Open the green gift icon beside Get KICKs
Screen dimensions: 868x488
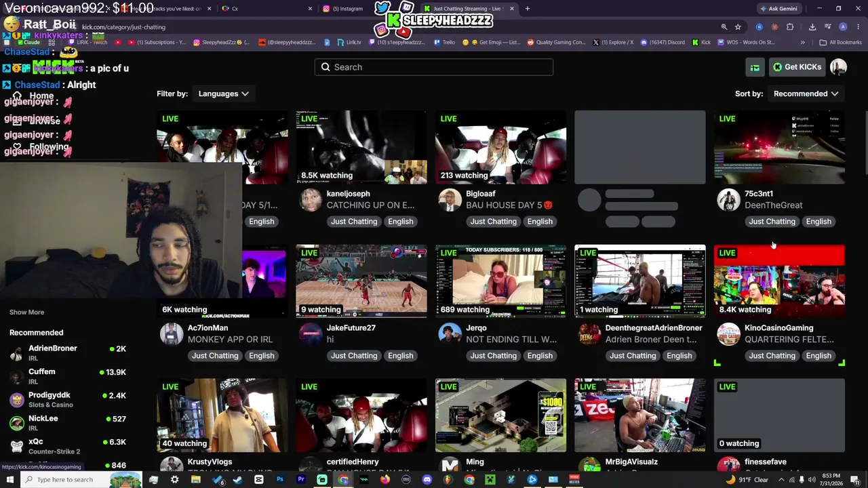pos(755,67)
